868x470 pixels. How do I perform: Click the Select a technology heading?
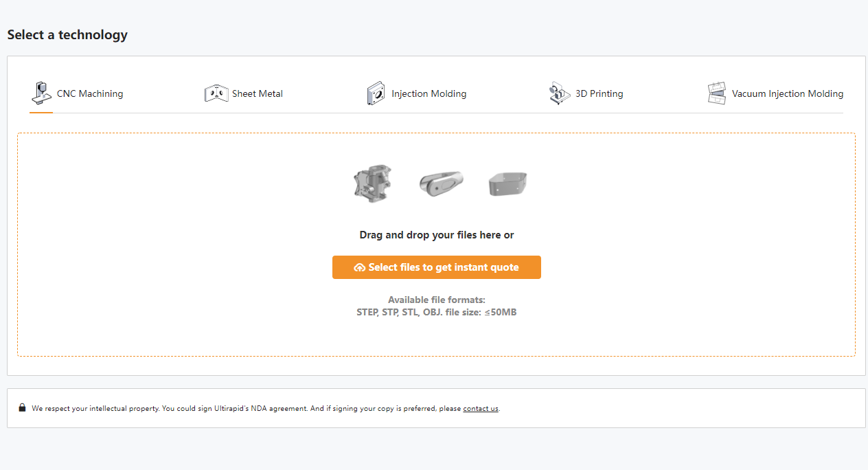click(67, 34)
